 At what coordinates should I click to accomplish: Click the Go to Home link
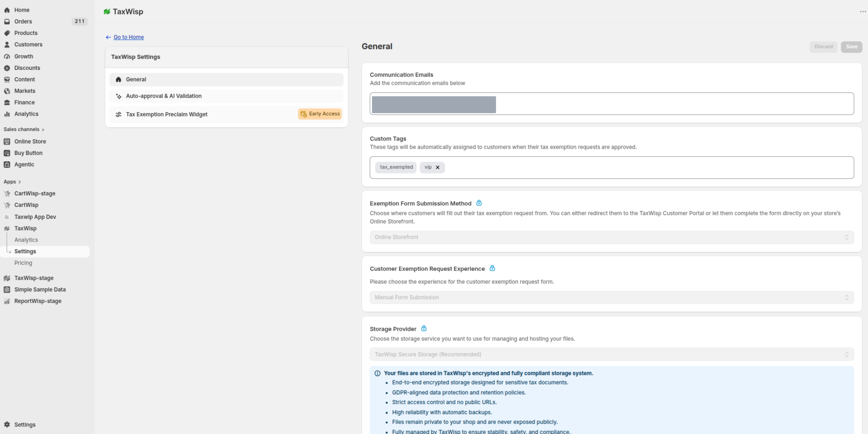[x=128, y=37]
